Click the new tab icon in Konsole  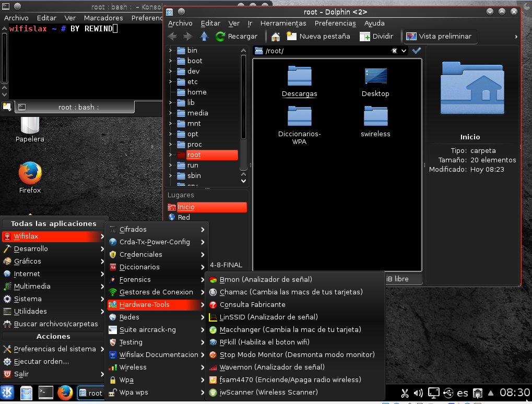pyautogui.click(x=7, y=107)
